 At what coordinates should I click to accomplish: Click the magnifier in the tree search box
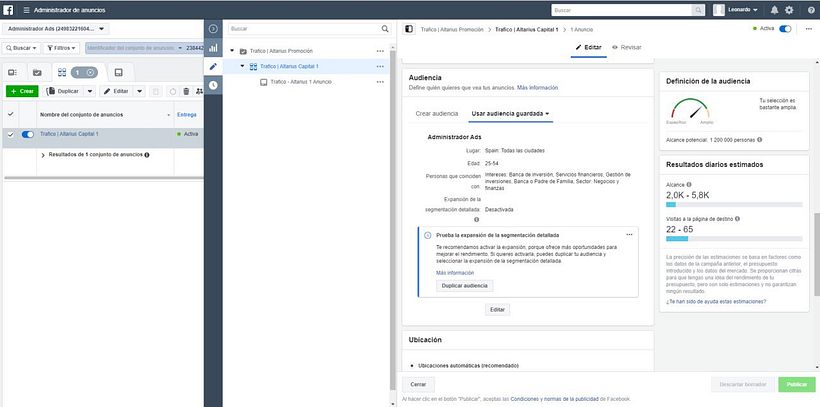pyautogui.click(x=385, y=29)
